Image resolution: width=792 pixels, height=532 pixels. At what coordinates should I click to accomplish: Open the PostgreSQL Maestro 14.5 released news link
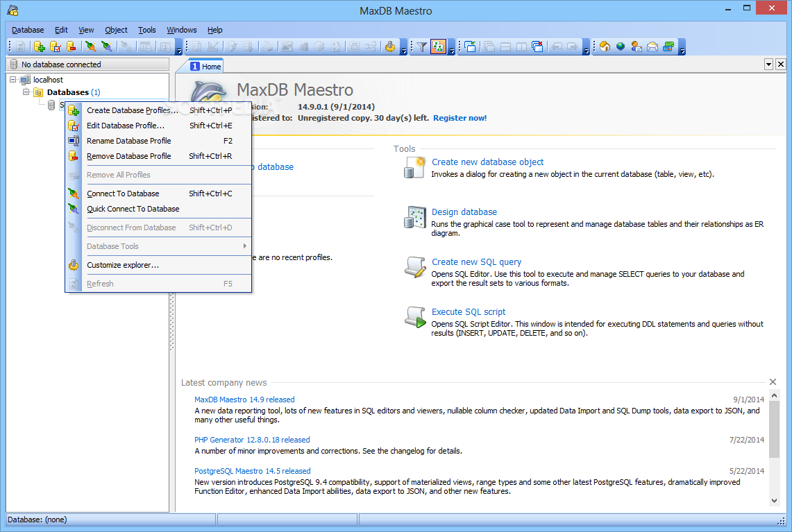(253, 471)
